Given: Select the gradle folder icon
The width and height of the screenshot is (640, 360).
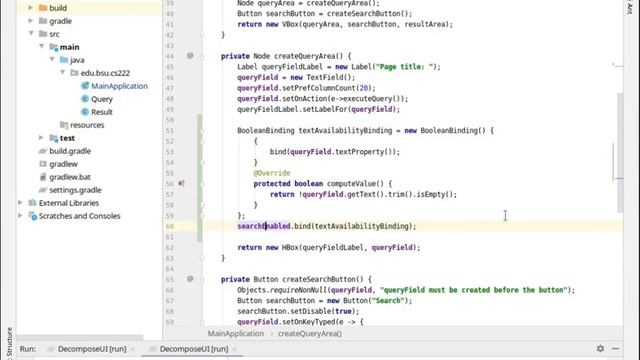Looking at the screenshot, I should tap(43, 21).
